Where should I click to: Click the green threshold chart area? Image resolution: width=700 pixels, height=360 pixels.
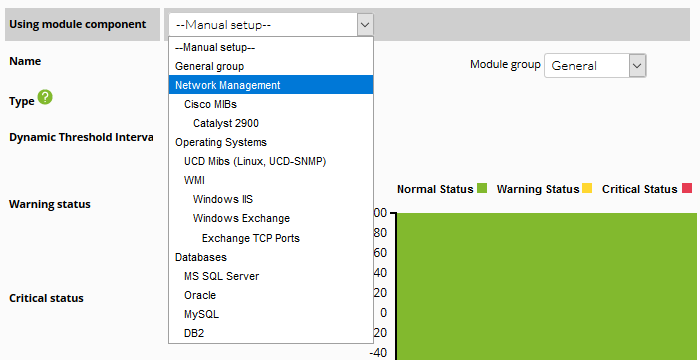point(548,286)
